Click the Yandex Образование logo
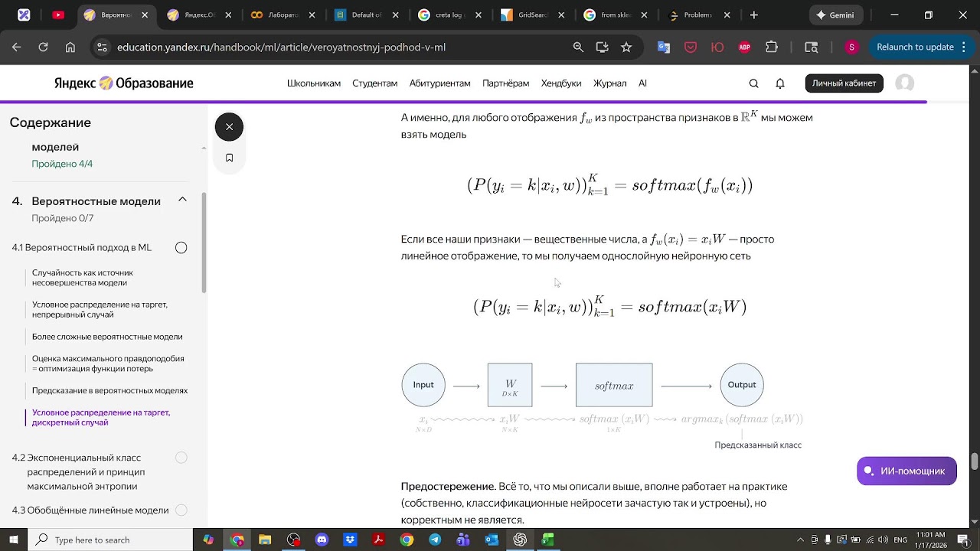This screenshot has height=551, width=980. point(123,83)
